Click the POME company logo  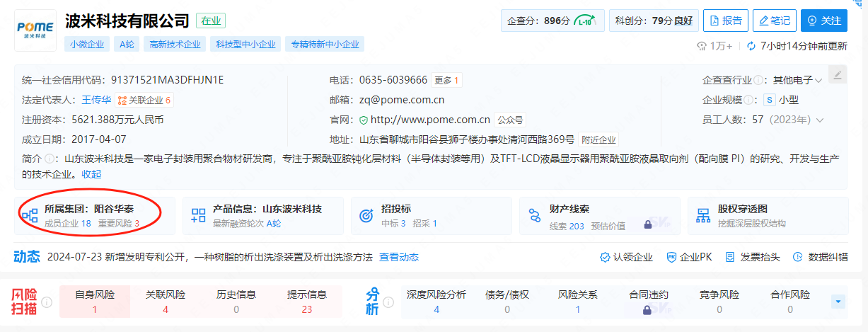(35, 30)
